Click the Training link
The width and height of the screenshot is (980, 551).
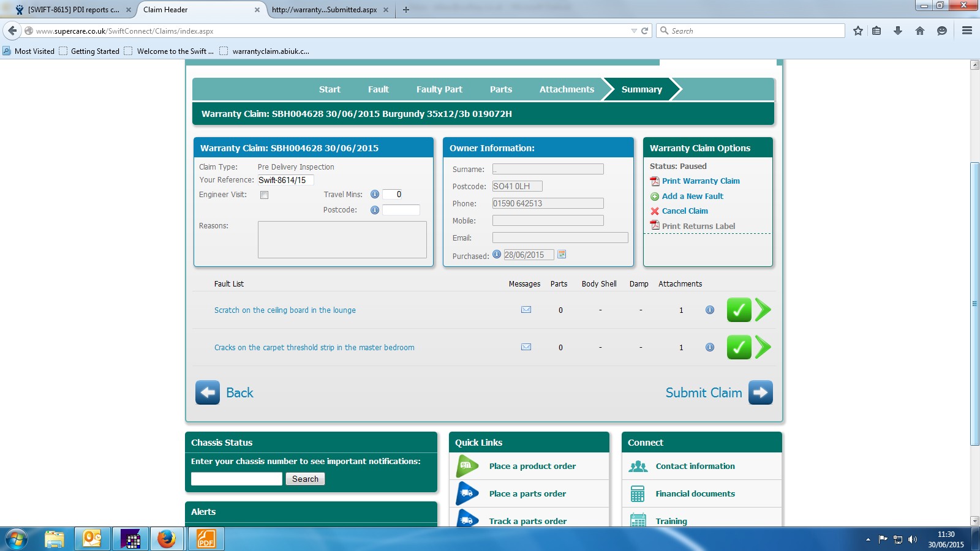tap(671, 521)
